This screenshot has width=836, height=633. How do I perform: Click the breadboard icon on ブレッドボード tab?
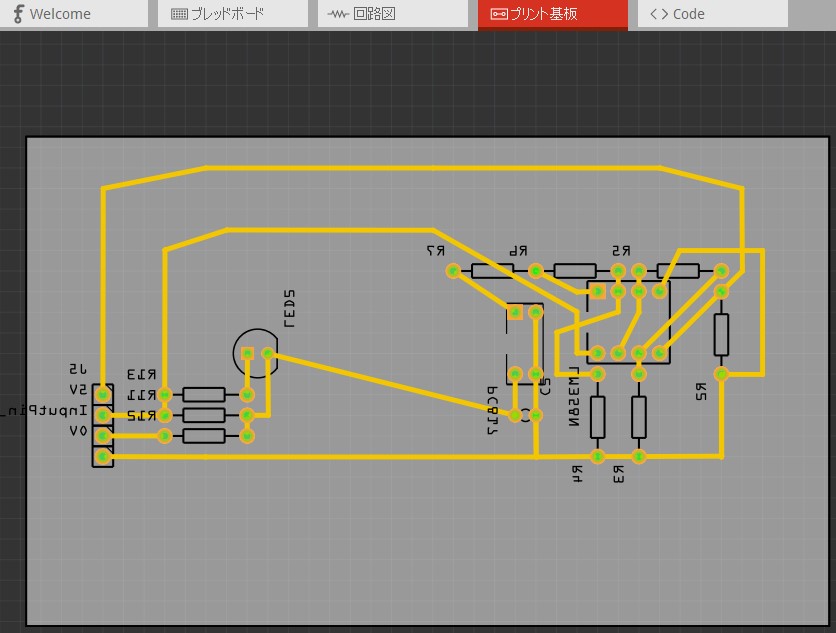click(x=179, y=14)
